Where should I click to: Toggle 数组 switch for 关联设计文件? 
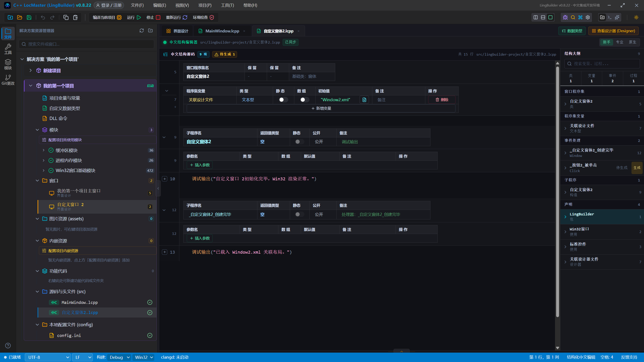(305, 100)
